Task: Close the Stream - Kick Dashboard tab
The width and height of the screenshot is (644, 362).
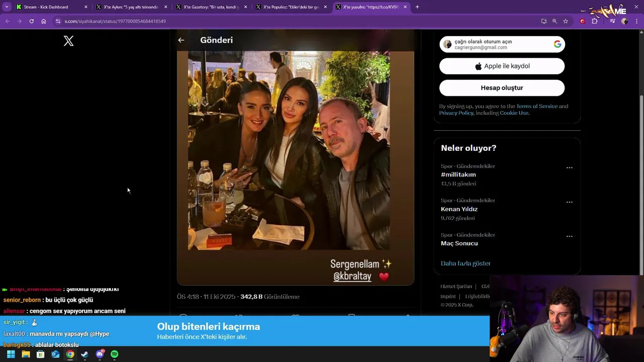Action: pos(86,7)
